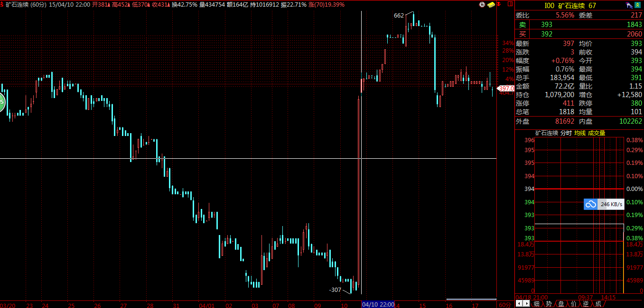Click the clock icon above the chart

pyautogui.click(x=482, y=4)
